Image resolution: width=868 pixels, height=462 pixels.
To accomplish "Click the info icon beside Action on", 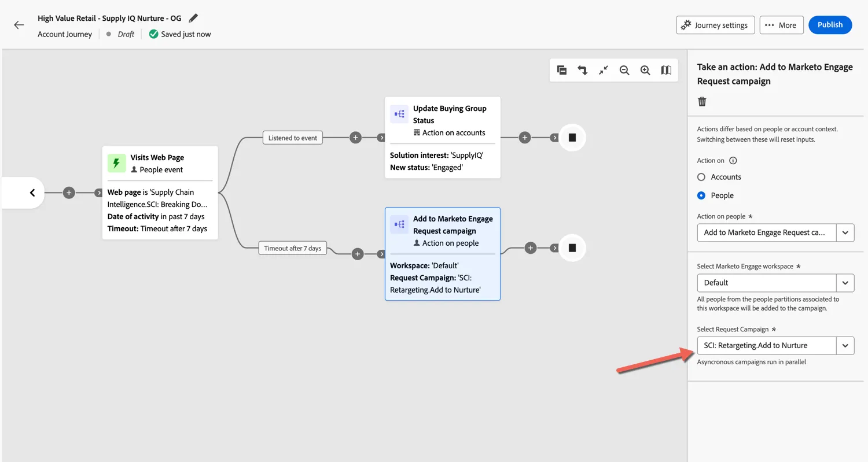I will (733, 161).
